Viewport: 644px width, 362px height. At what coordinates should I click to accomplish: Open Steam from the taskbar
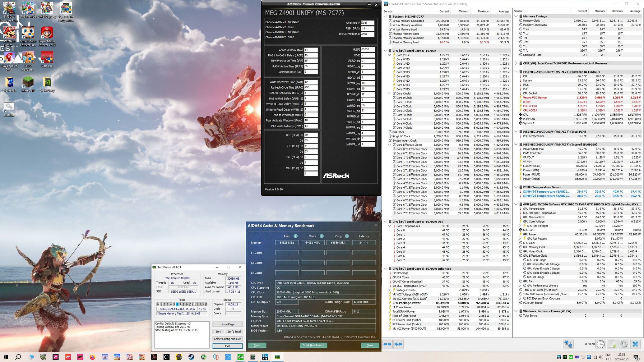tap(191, 357)
